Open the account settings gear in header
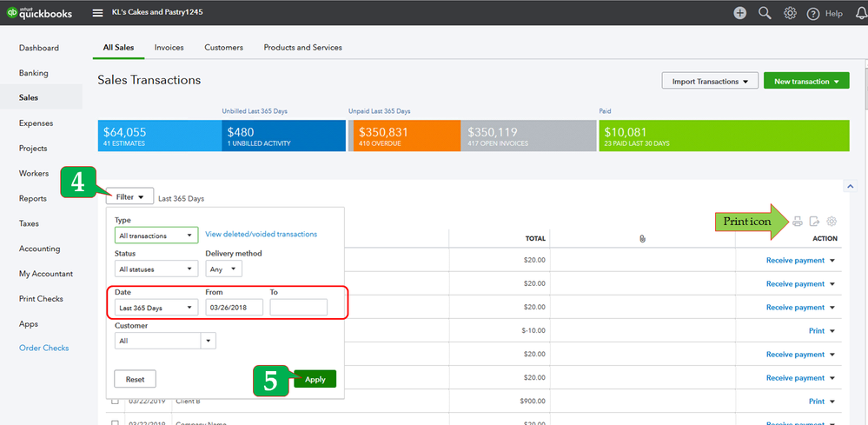Screen dimensions: 868x425 790,13
